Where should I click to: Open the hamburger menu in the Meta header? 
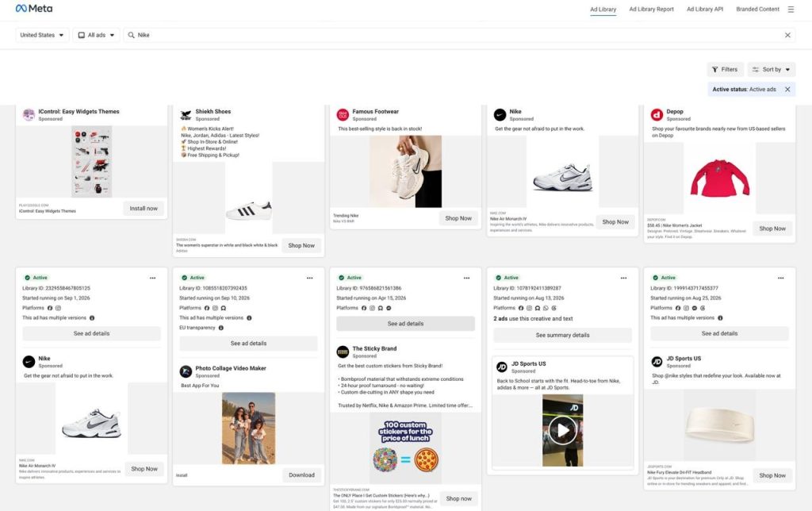point(791,10)
